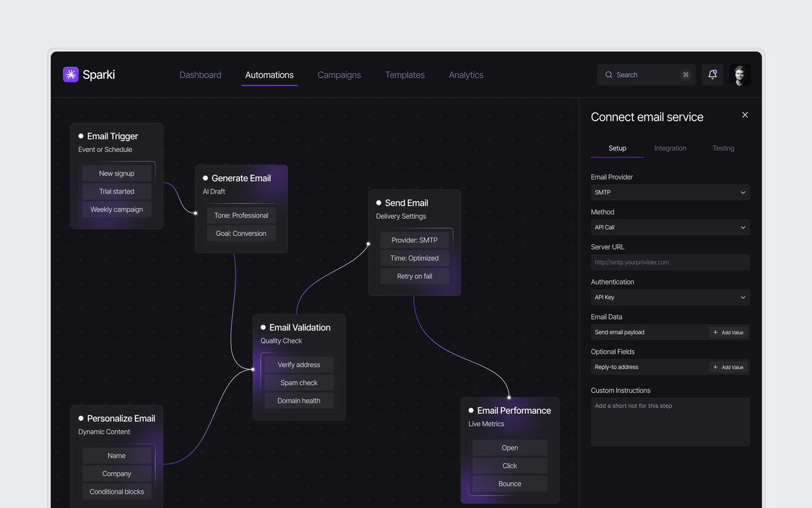The height and width of the screenshot is (508, 812).
Task: Click the search magnifier icon
Action: point(609,75)
